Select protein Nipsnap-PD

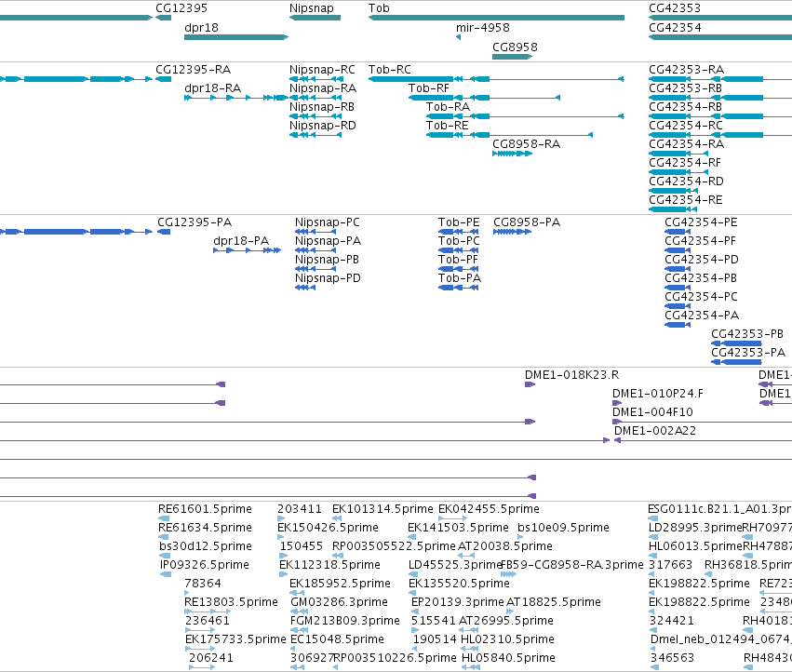pyautogui.click(x=305, y=288)
